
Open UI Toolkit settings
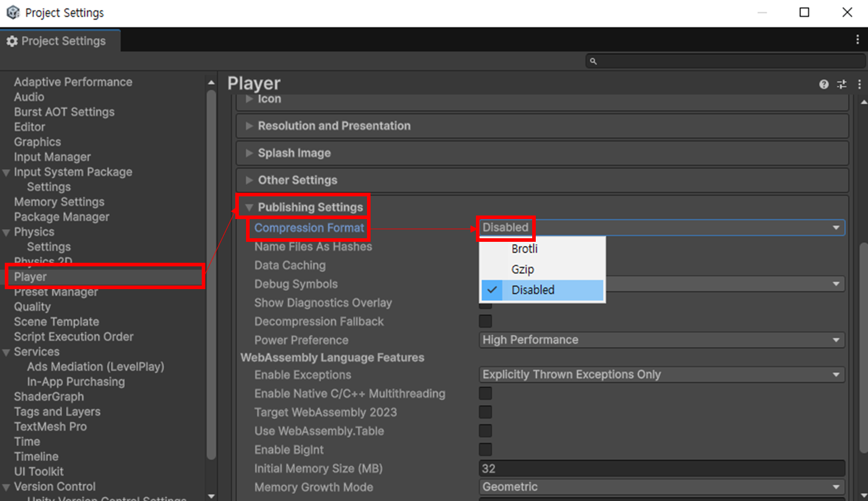click(39, 472)
